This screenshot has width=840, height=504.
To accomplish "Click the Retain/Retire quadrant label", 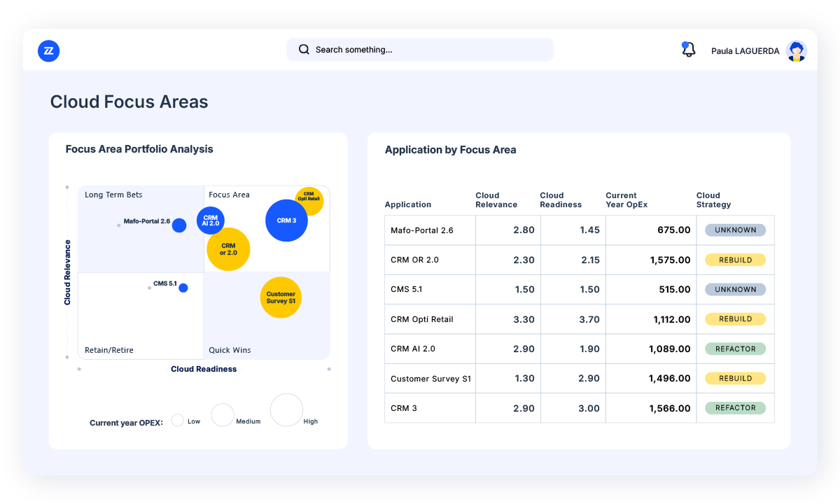I will (x=109, y=350).
